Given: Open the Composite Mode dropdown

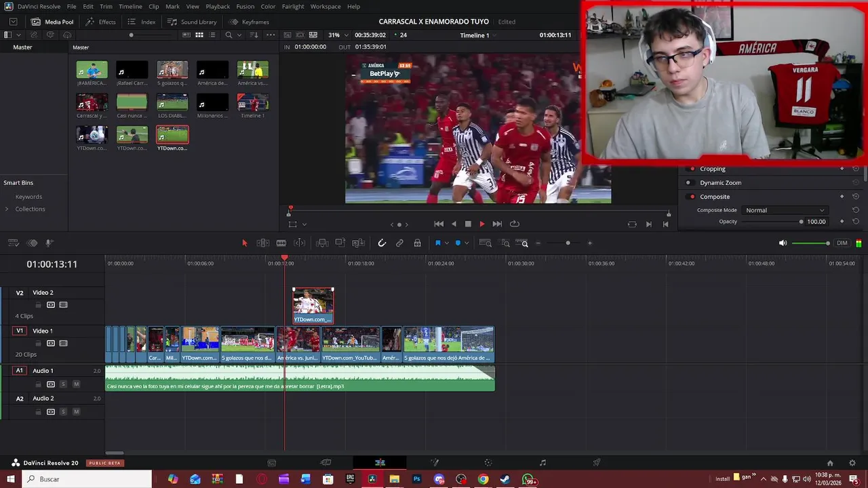Looking at the screenshot, I should pos(785,210).
